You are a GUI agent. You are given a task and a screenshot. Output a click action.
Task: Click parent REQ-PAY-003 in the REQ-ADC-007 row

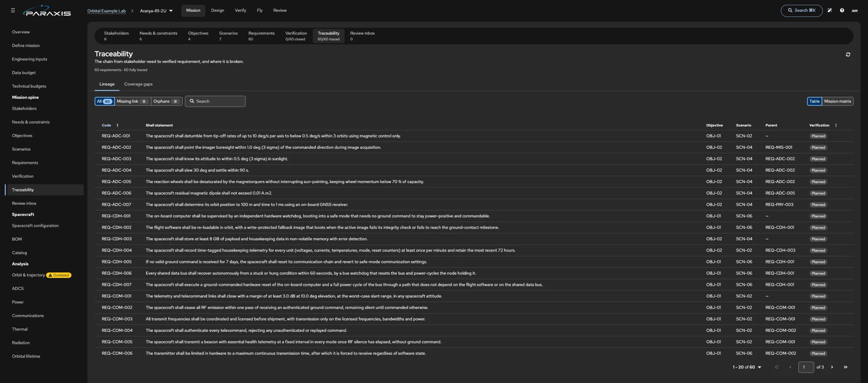click(x=779, y=205)
